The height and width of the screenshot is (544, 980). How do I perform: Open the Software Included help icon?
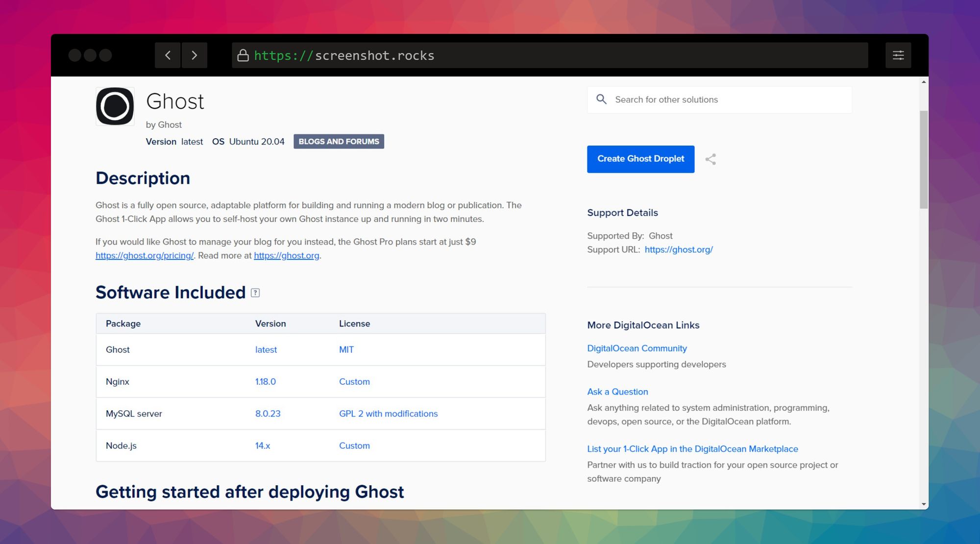(x=255, y=293)
